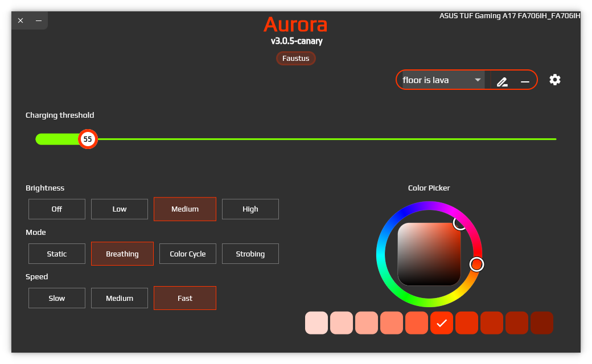The image size is (592, 364).
Task: Edit the profile using the pencil icon
Action: pos(501,81)
